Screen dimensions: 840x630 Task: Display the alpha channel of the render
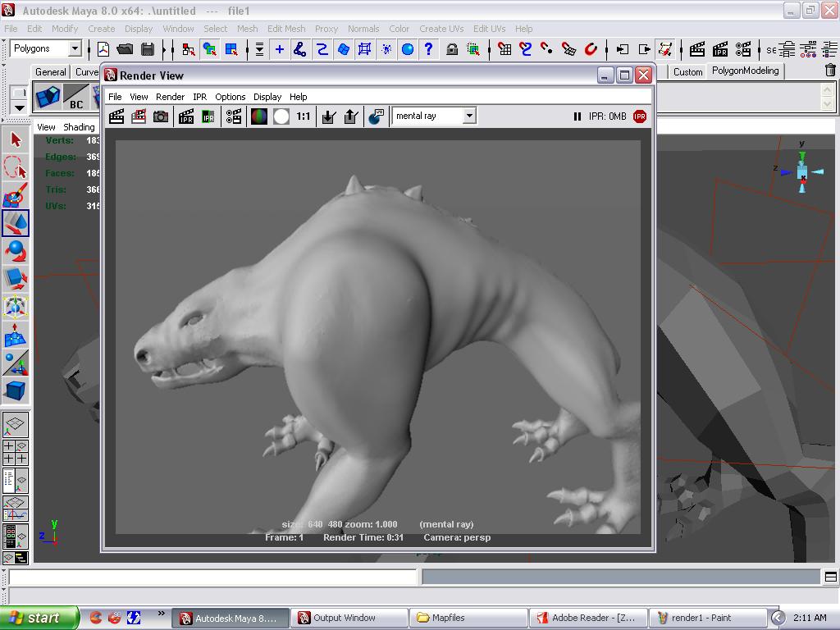point(281,116)
